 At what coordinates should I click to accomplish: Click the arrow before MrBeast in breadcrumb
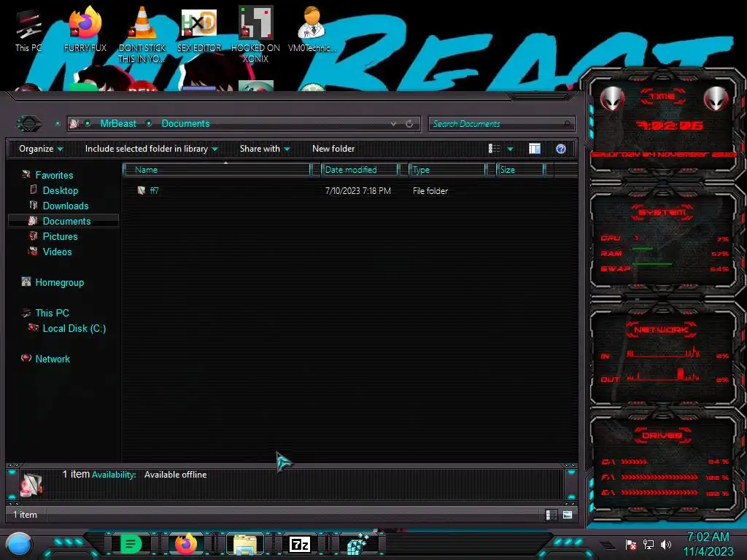88,124
